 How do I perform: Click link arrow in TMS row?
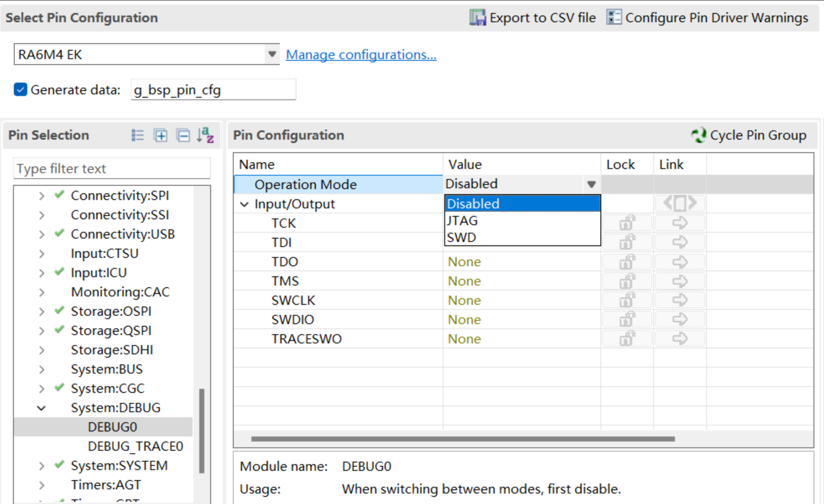click(x=680, y=281)
